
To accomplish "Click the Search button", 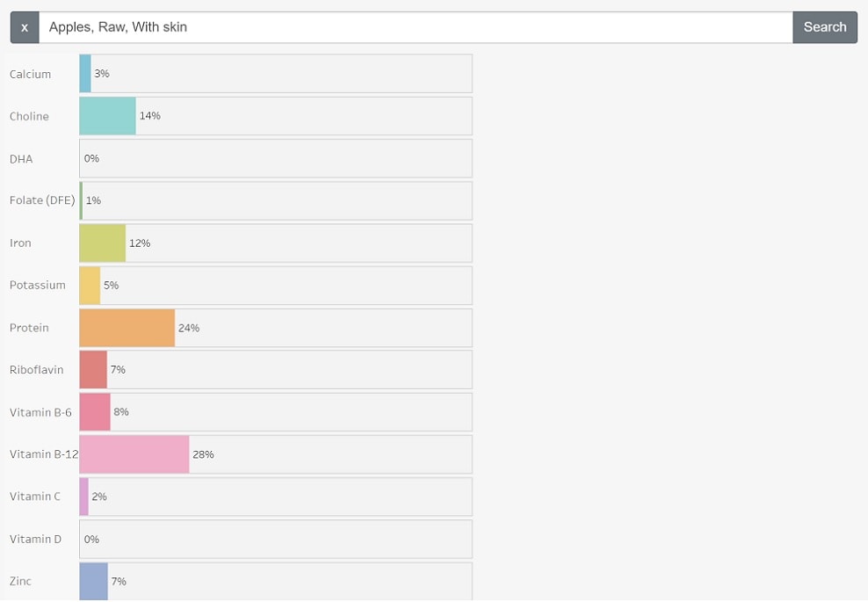I will tap(825, 27).
